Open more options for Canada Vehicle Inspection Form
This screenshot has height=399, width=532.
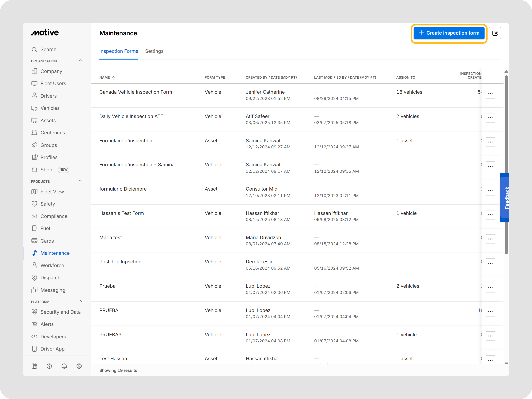[x=490, y=94]
